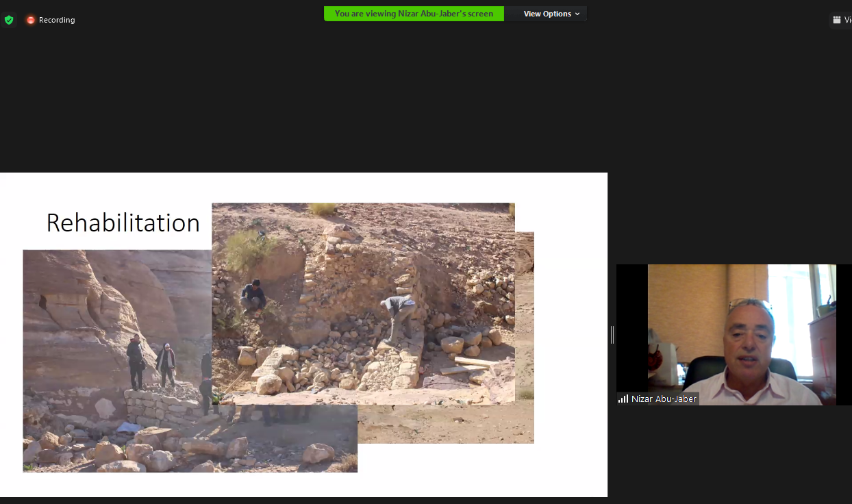Click the View grid icon at top right
852x504 pixels.
click(837, 20)
